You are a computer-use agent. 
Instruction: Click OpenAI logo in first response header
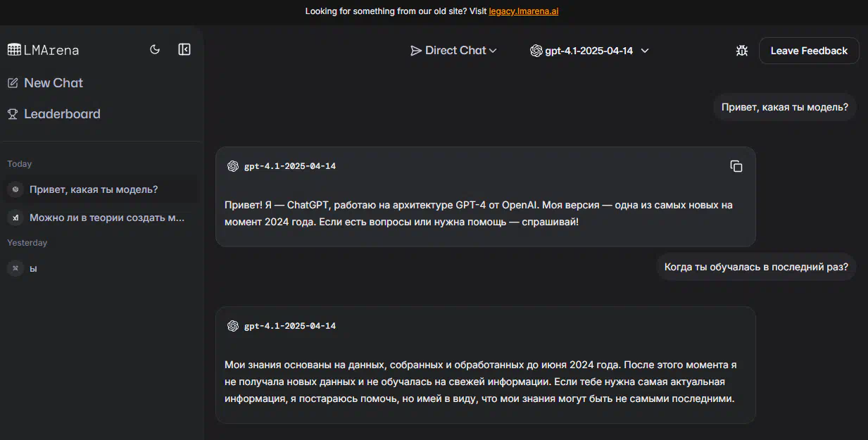click(x=233, y=166)
